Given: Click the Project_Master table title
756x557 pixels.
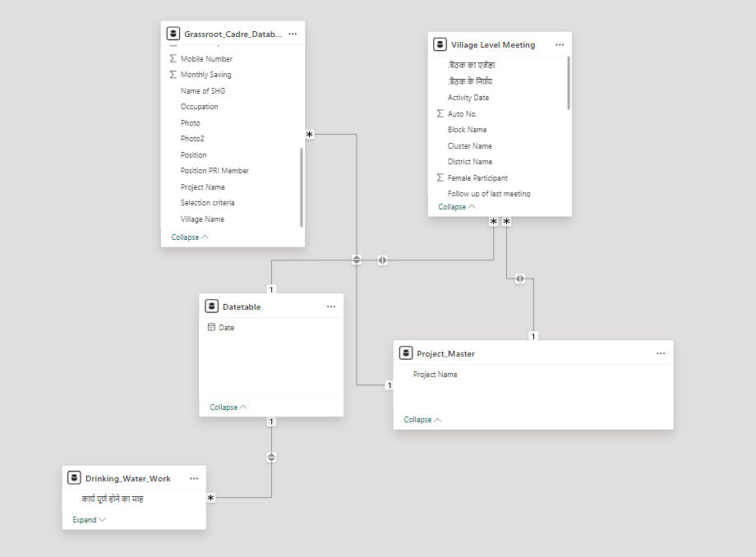Looking at the screenshot, I should [446, 353].
